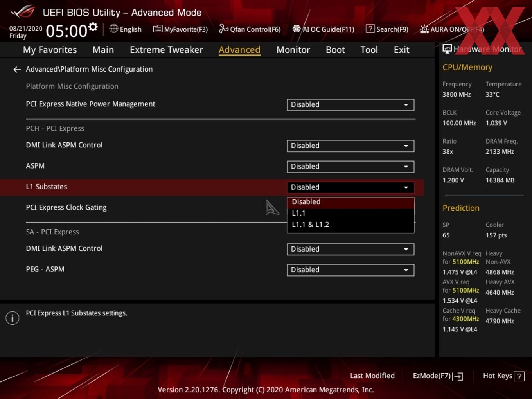Viewport: 532px width, 399px height.
Task: Click the 3800 MHz frequency value
Action: (x=457, y=95)
